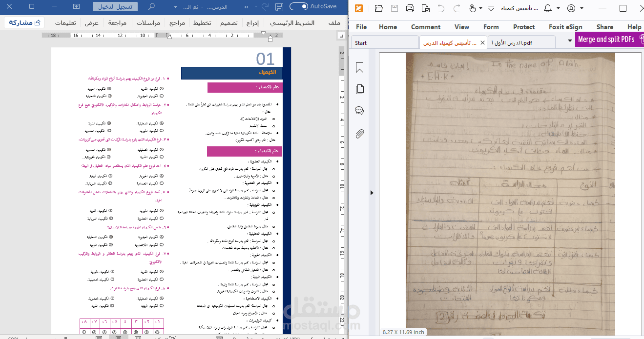This screenshot has height=339, width=644.
Task: Switch to the Comment tab in Foxit
Action: click(425, 27)
